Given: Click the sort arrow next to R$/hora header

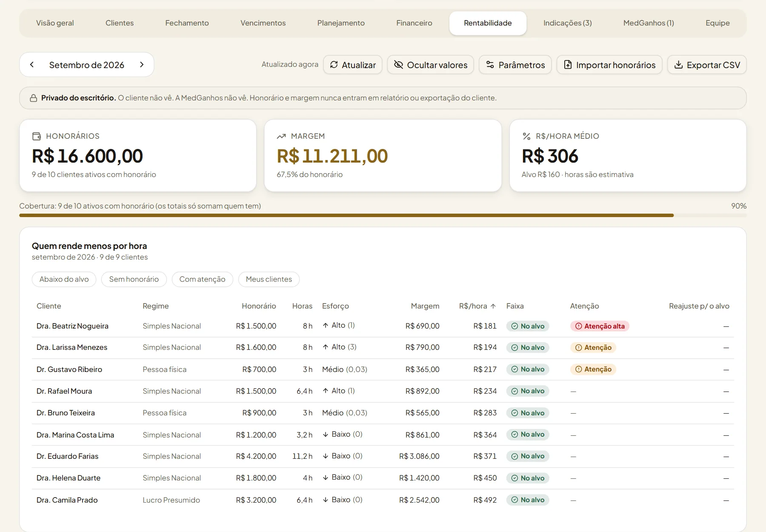Looking at the screenshot, I should pos(493,306).
